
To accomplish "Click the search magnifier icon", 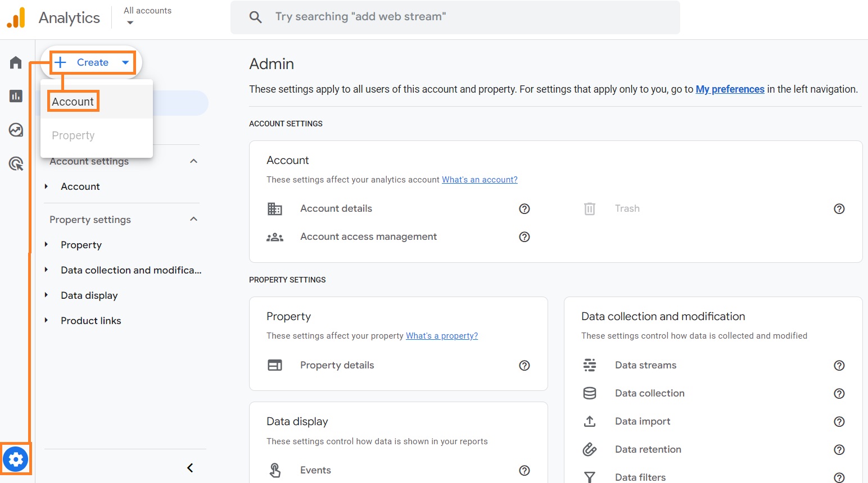I will pos(256,17).
